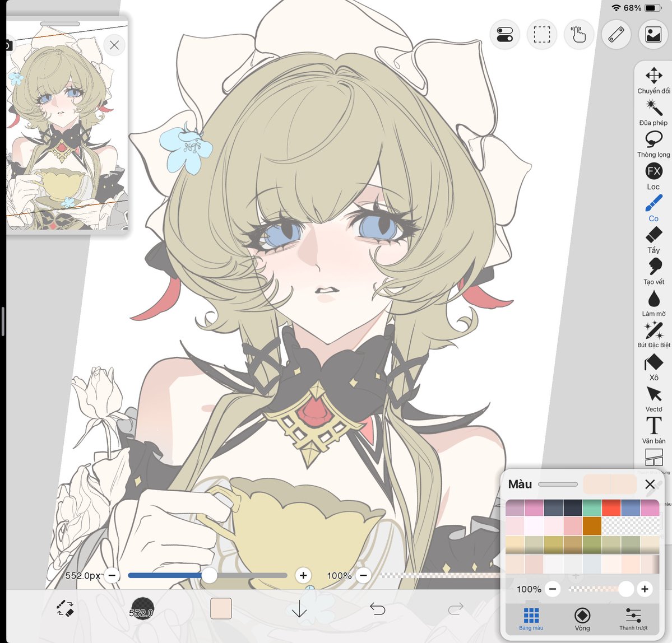This screenshot has height=643, width=672.
Task: Open the ruler tool menu
Action: (x=616, y=34)
